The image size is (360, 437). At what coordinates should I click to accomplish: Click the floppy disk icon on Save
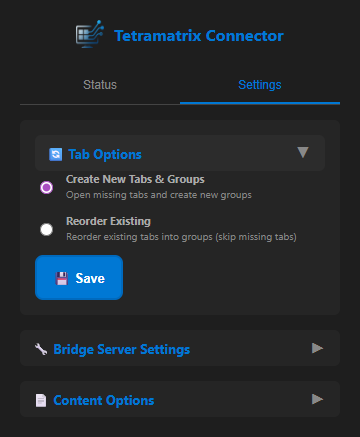[x=62, y=278]
